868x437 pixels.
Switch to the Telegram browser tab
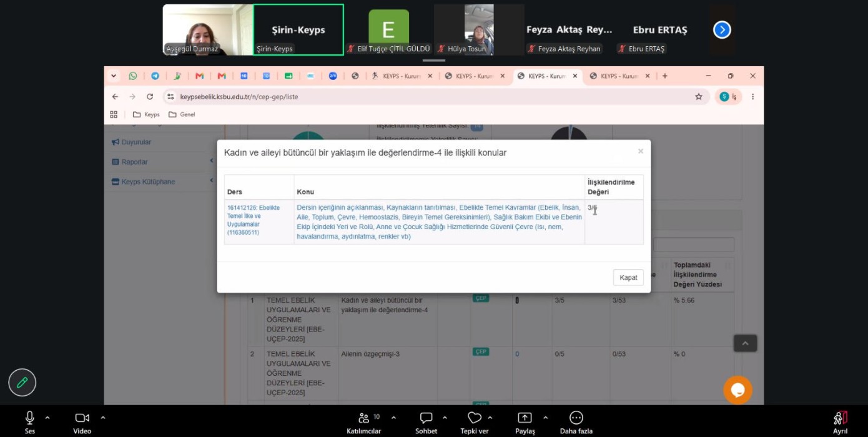point(155,76)
